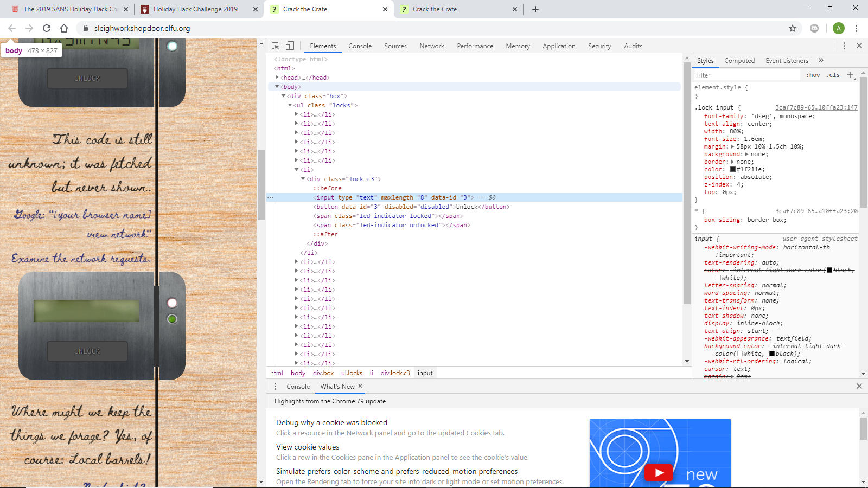Close the Holiday Hack Challenge 2019 tab
Screen dimensions: 868x488
(x=256, y=9)
